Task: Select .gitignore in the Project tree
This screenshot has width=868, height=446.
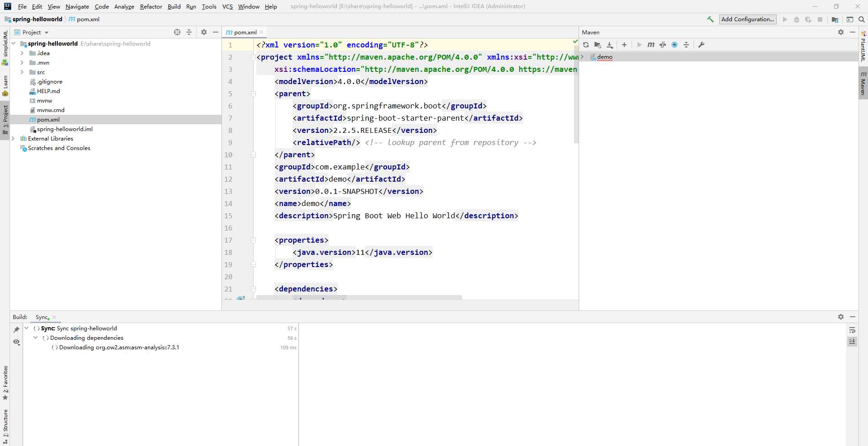Action: [x=50, y=82]
